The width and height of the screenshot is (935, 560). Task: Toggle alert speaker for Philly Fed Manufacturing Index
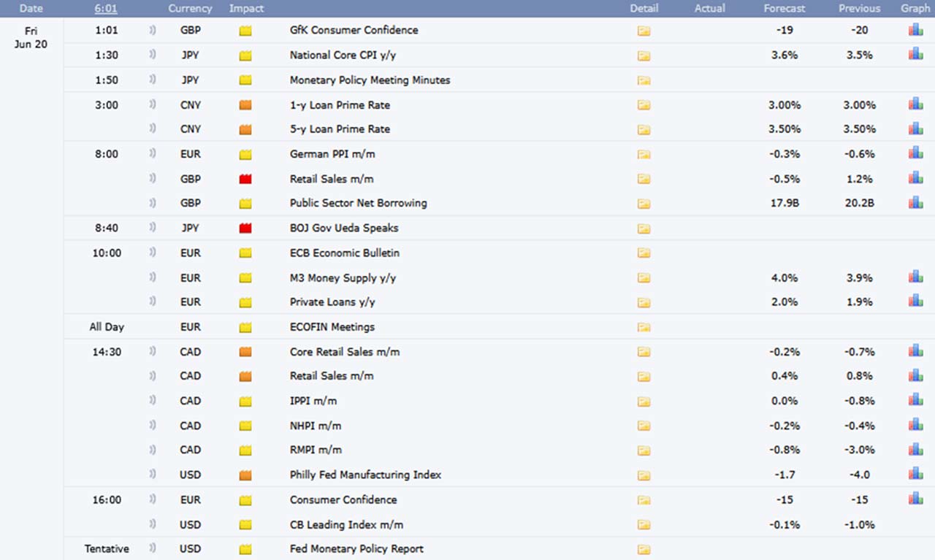pyautogui.click(x=153, y=475)
